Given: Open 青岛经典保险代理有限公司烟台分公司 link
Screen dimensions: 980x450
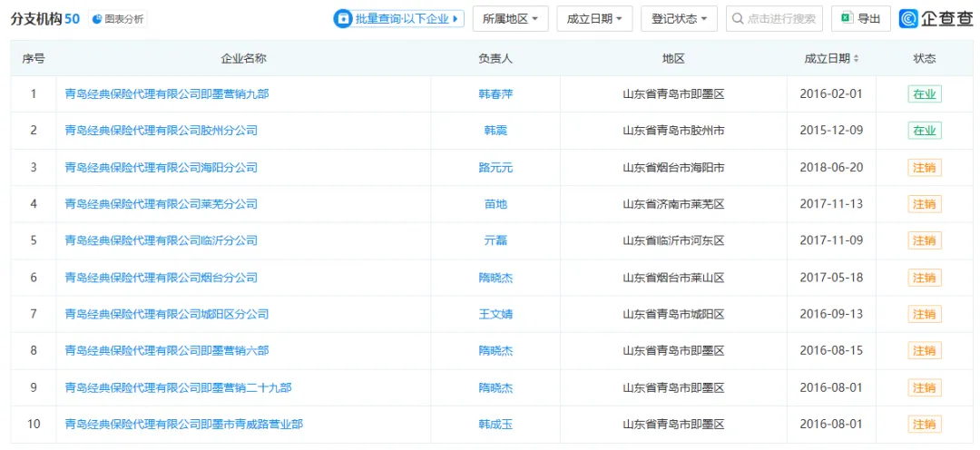Looking at the screenshot, I should click(x=162, y=278).
